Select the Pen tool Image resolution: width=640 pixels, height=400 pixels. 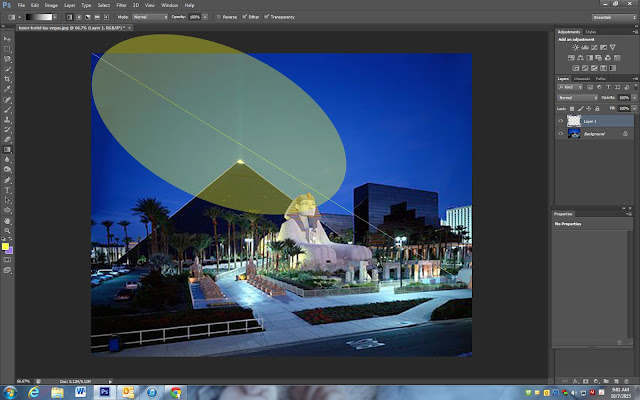coord(7,180)
